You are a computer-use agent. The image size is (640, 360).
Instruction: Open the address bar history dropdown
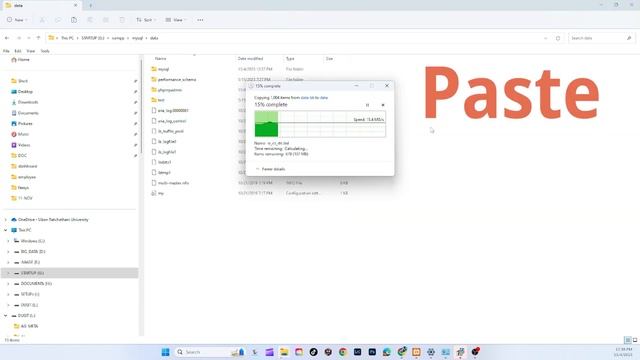point(546,38)
